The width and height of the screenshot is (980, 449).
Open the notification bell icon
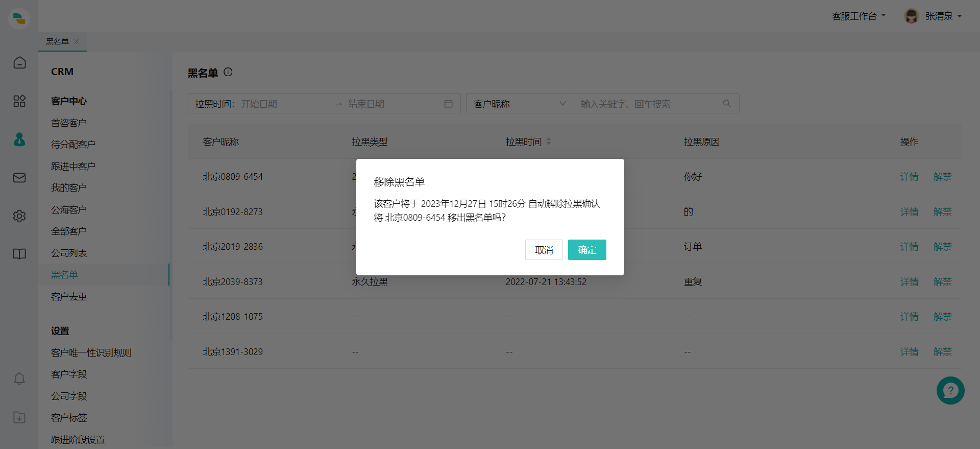coord(19,379)
